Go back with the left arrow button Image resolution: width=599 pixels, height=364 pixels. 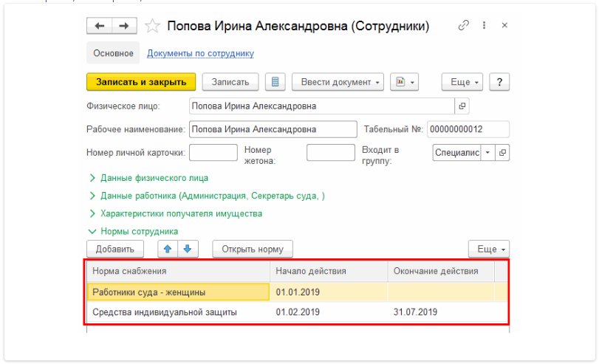coord(99,26)
